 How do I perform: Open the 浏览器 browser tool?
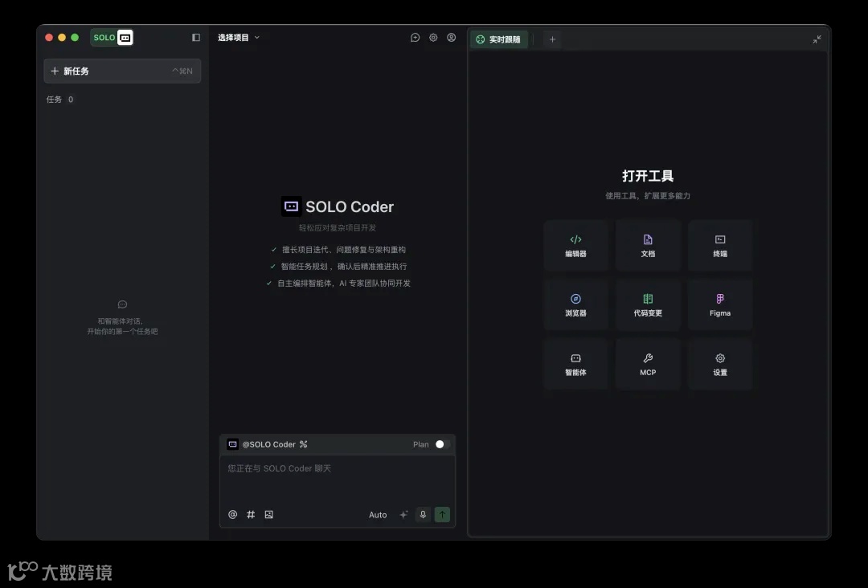tap(575, 304)
